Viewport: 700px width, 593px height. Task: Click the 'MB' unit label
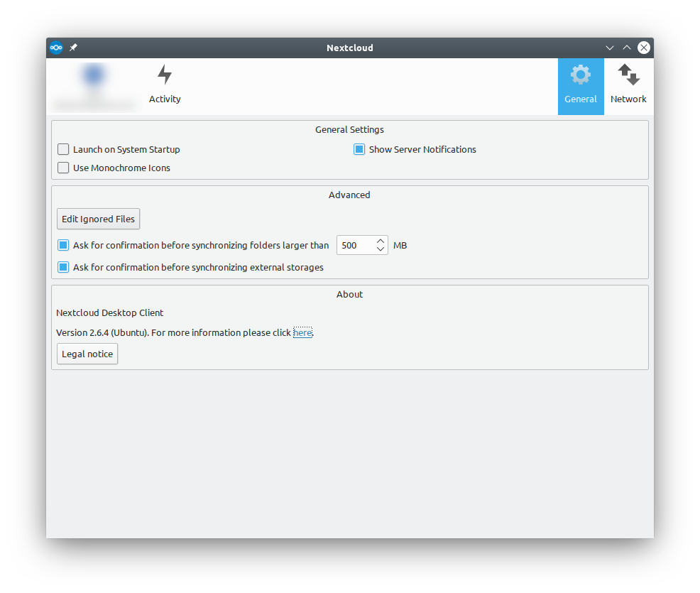400,245
